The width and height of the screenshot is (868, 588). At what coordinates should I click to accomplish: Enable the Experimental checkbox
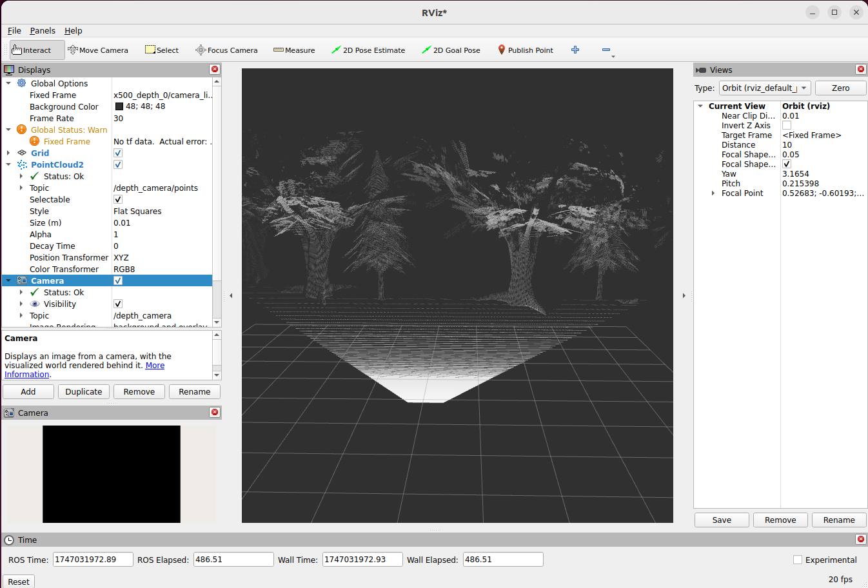[798, 560]
